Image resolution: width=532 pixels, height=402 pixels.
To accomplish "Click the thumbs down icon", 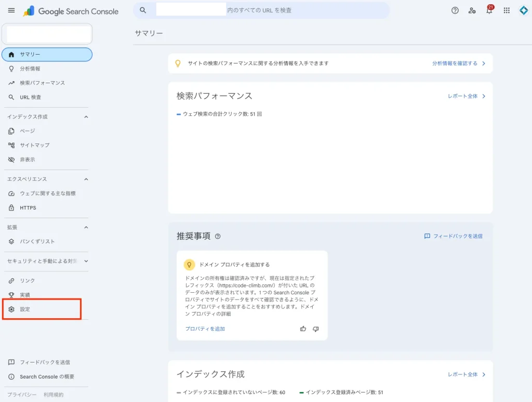I will click(316, 329).
